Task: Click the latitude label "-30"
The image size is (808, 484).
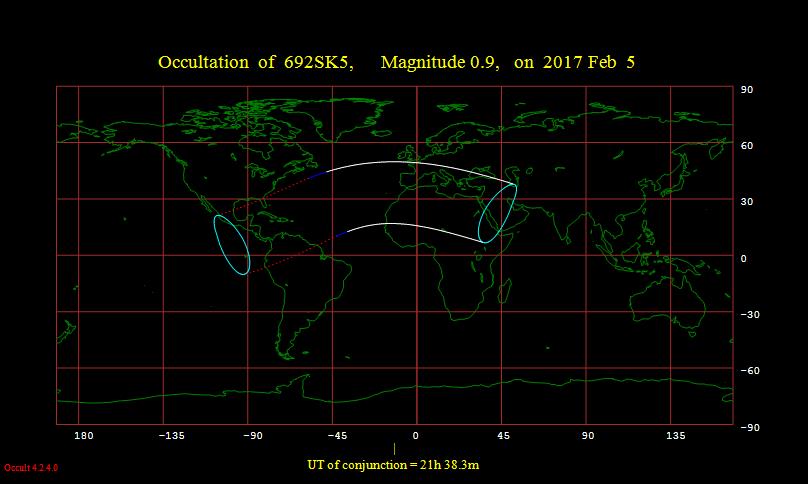Action: [x=750, y=314]
